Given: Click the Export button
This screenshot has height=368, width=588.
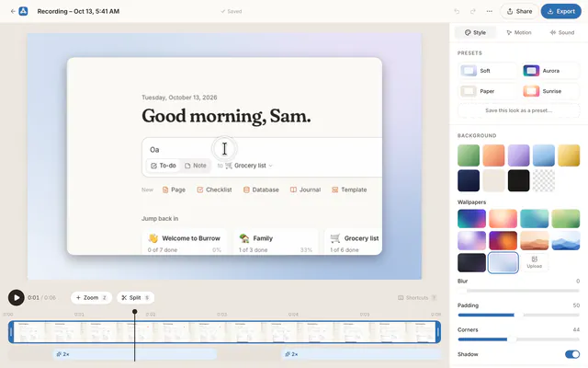Looking at the screenshot, I should (561, 11).
